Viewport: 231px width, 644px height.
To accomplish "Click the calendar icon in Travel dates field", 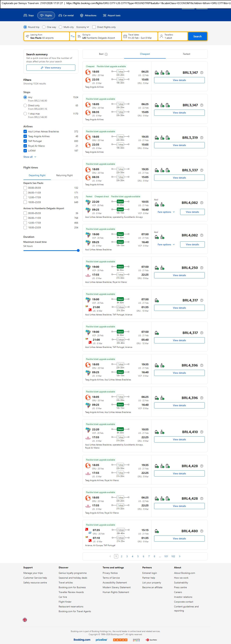I will tap(125, 36).
